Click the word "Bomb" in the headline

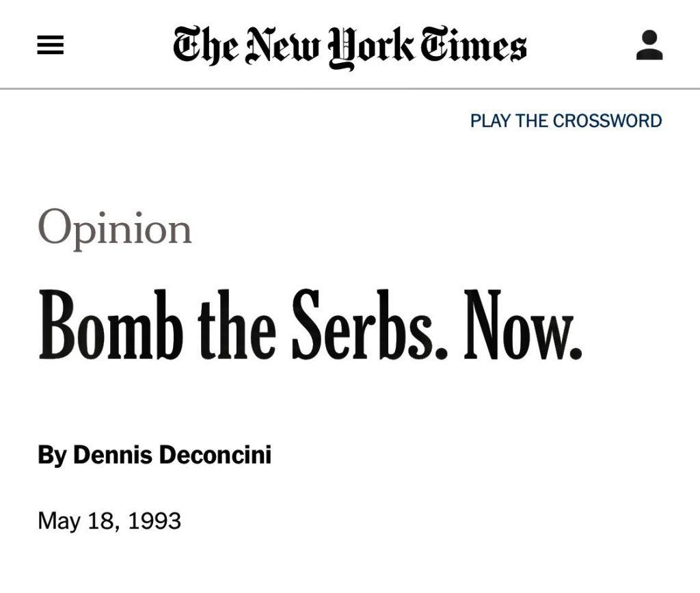point(111,326)
